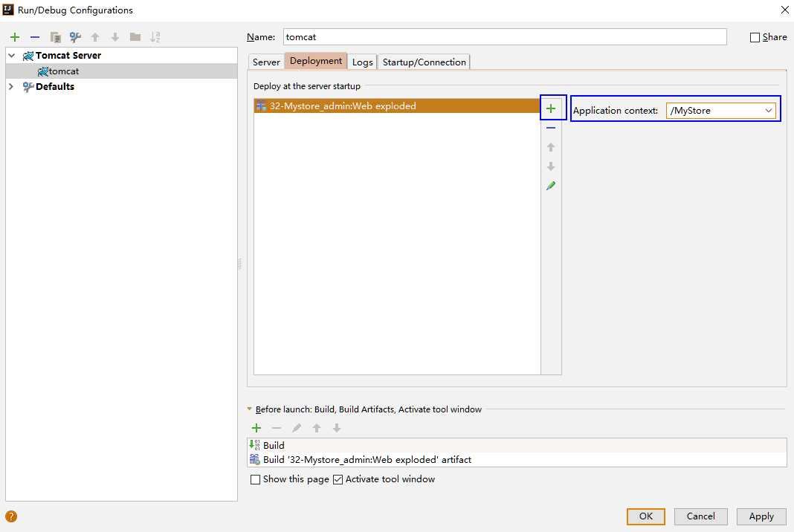Viewport: 794px width, 532px height.
Task: Move deployed artifact up
Action: [x=551, y=147]
